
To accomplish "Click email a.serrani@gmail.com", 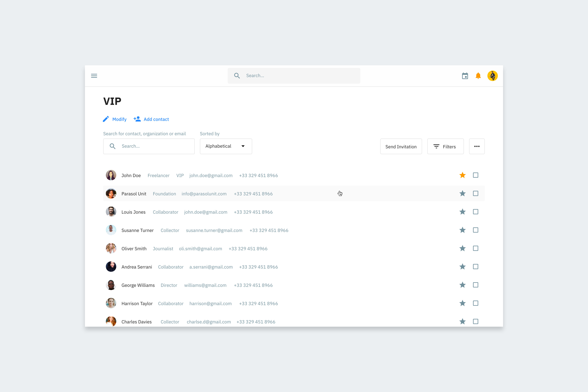I will [x=211, y=267].
